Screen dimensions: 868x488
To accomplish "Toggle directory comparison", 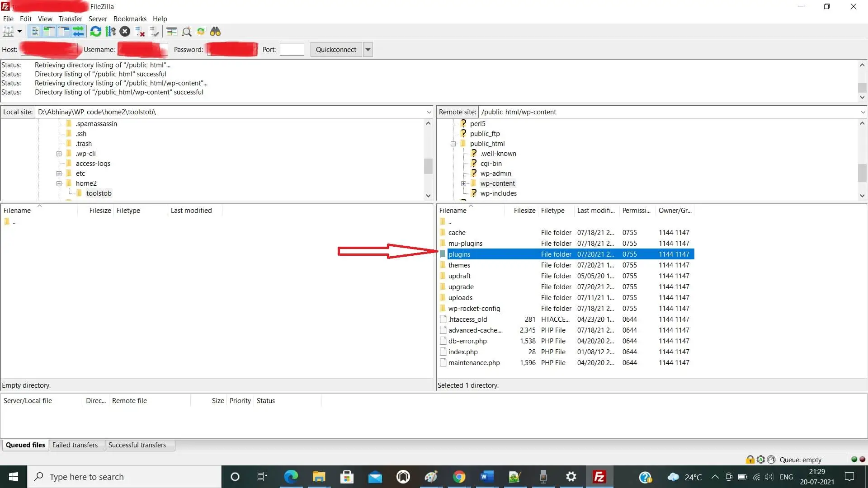I will 186,32.
